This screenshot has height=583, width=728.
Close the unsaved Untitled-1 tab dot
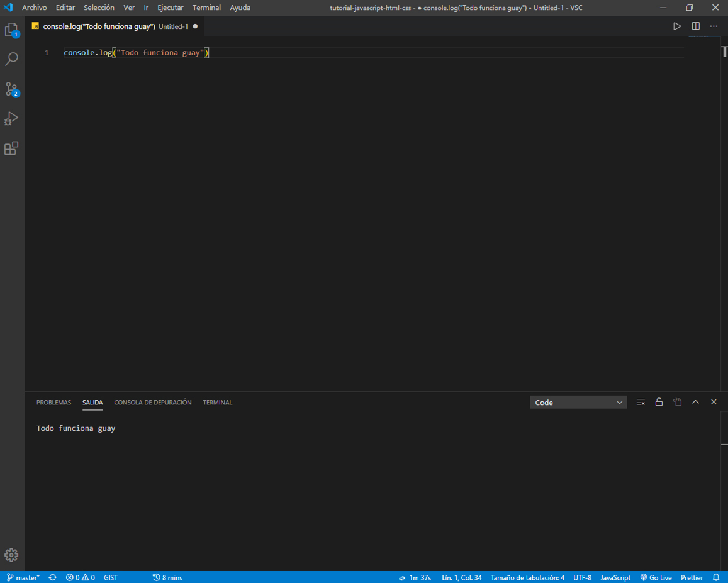pos(195,26)
